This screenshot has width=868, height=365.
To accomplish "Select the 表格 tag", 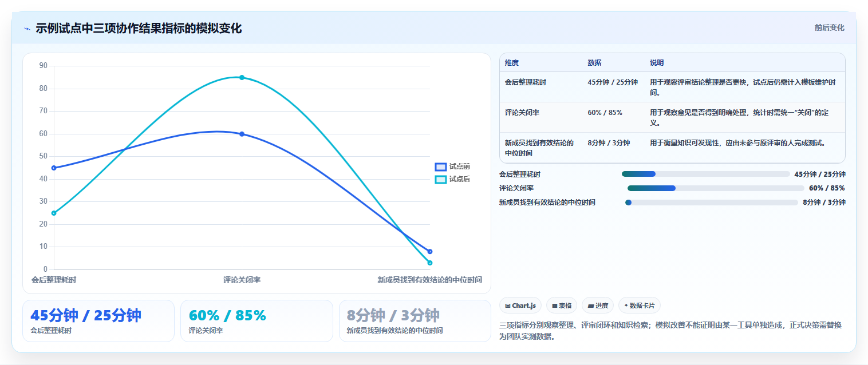I will pos(562,306).
